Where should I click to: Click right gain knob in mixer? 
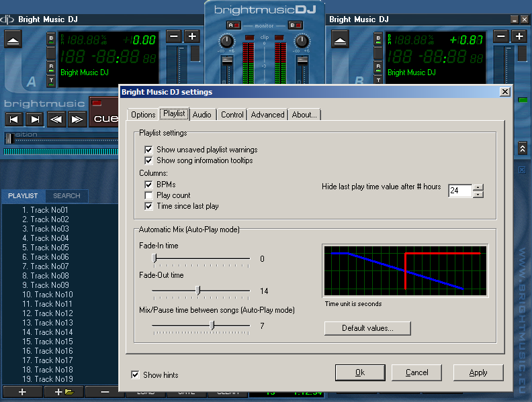[x=302, y=42]
